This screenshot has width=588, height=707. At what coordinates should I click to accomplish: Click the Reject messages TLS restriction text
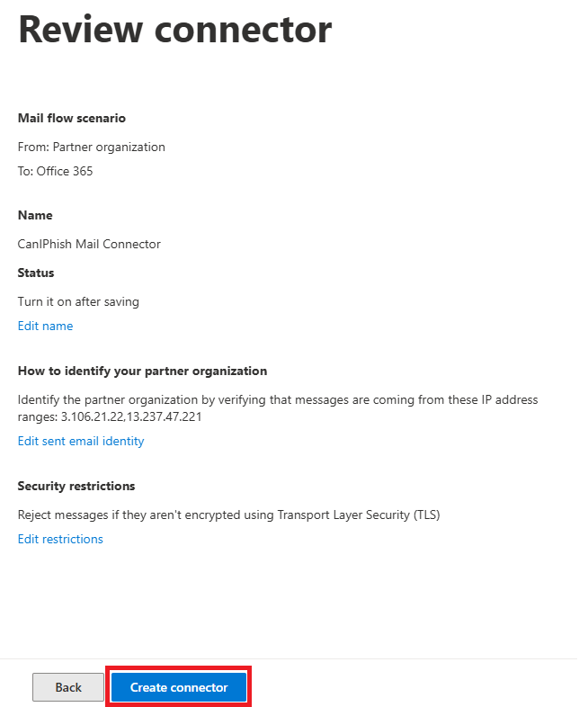pyautogui.click(x=228, y=515)
